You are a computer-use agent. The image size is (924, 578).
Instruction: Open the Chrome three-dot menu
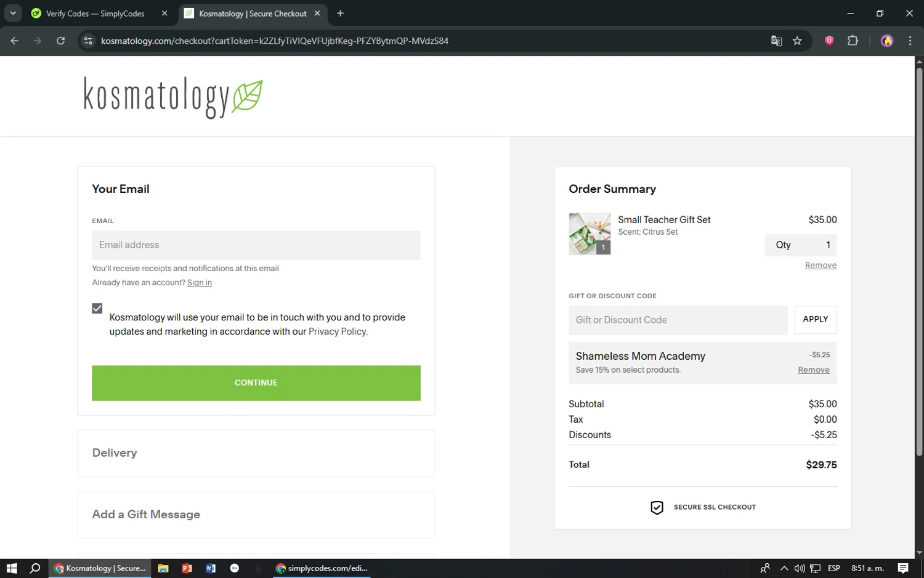click(x=910, y=41)
